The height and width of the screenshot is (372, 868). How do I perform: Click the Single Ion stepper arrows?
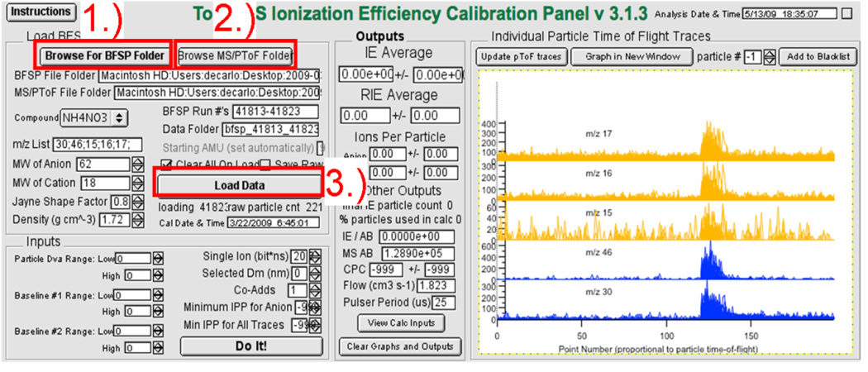(315, 256)
